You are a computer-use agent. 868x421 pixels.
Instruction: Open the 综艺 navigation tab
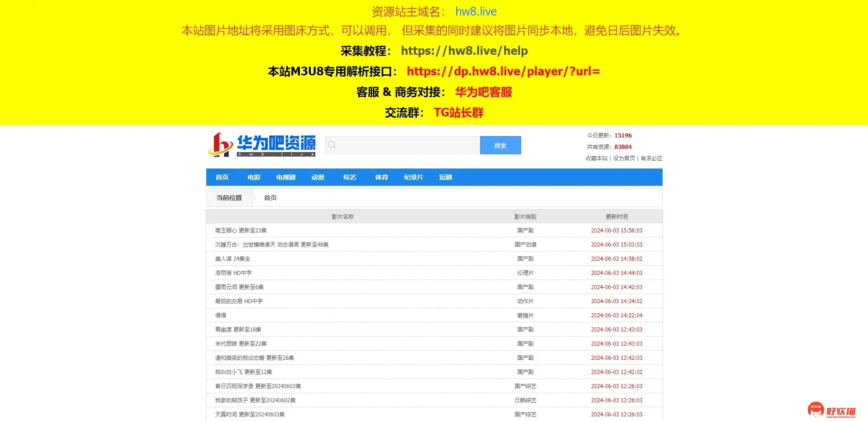click(x=350, y=177)
